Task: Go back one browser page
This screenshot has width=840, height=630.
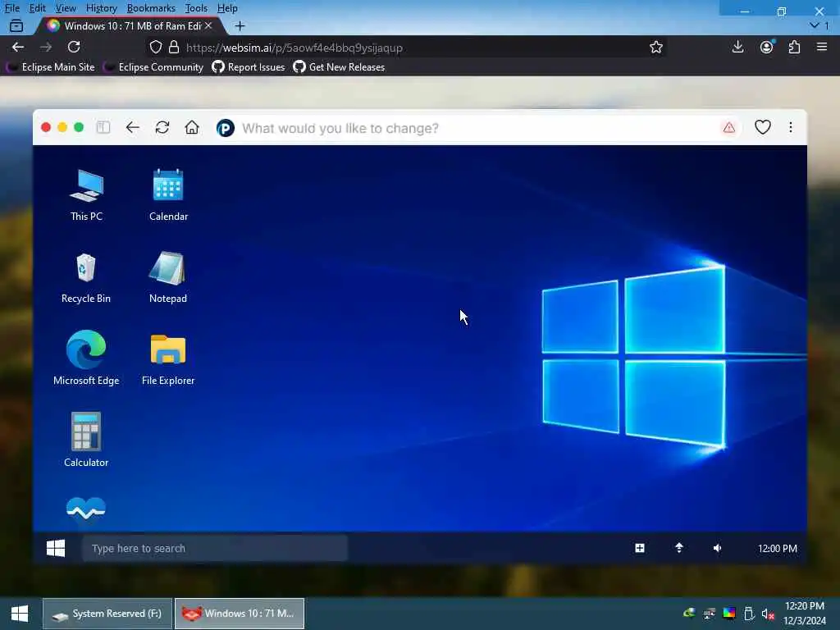Action: pyautogui.click(x=18, y=47)
